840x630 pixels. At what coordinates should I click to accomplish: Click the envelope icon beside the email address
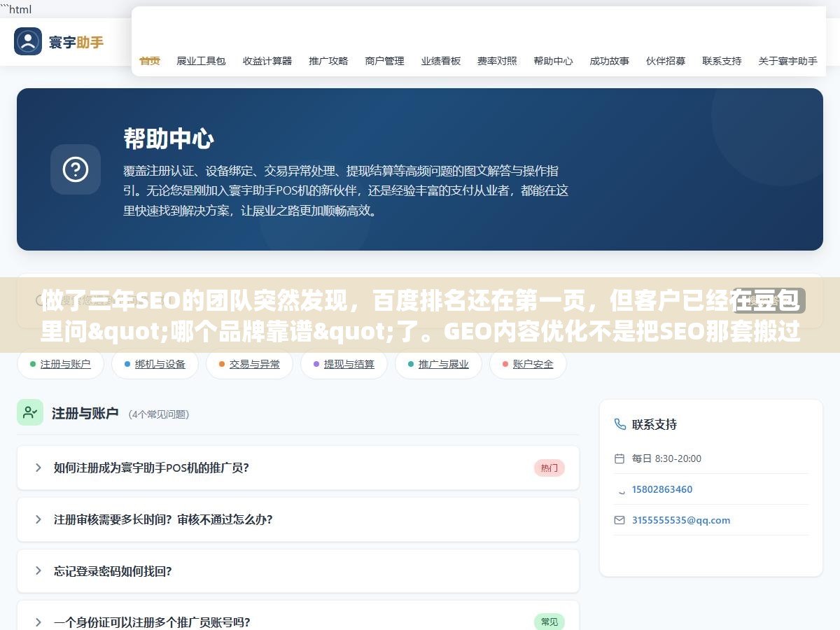click(x=619, y=520)
